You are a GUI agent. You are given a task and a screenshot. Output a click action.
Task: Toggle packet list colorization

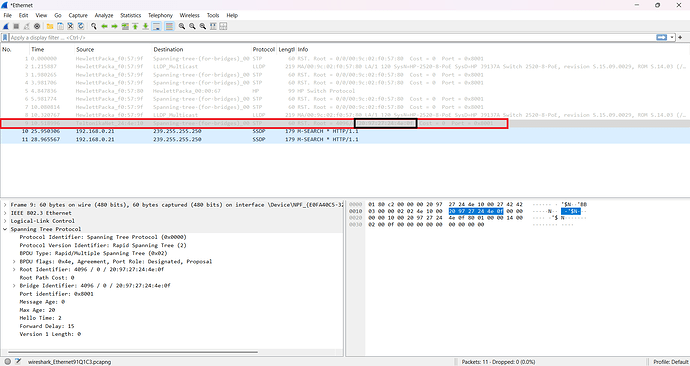pyautogui.click(x=169, y=26)
